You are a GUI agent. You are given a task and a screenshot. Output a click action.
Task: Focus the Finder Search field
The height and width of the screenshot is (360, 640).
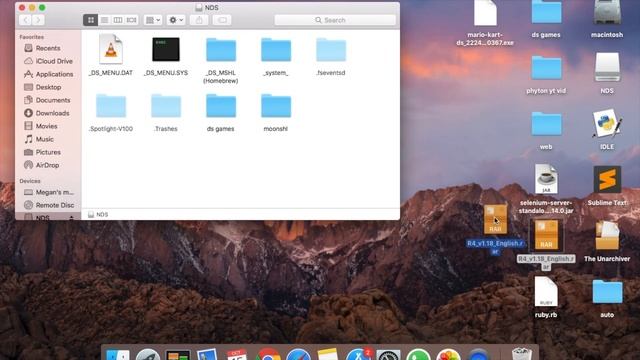(335, 20)
